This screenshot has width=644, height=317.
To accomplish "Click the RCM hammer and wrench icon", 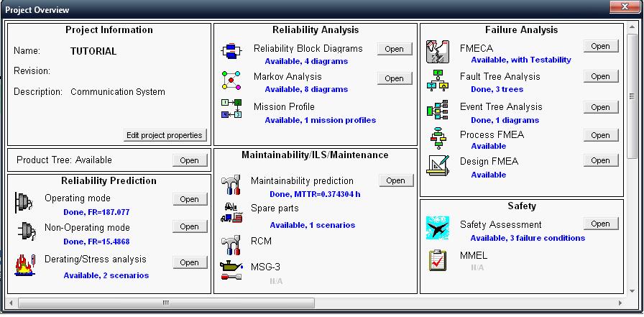I will (x=231, y=245).
